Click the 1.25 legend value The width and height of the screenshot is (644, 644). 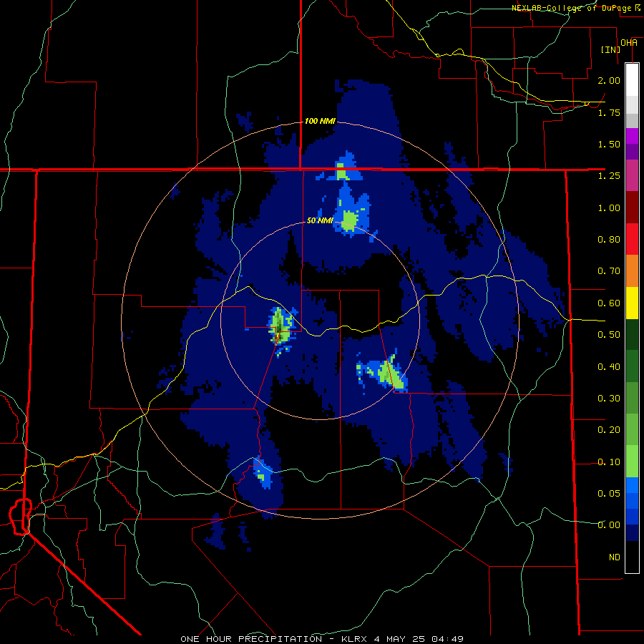pyautogui.click(x=609, y=176)
